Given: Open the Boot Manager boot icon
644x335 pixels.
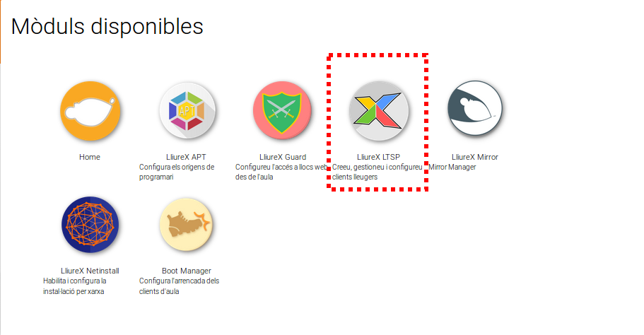Looking at the screenshot, I should pyautogui.click(x=186, y=225).
